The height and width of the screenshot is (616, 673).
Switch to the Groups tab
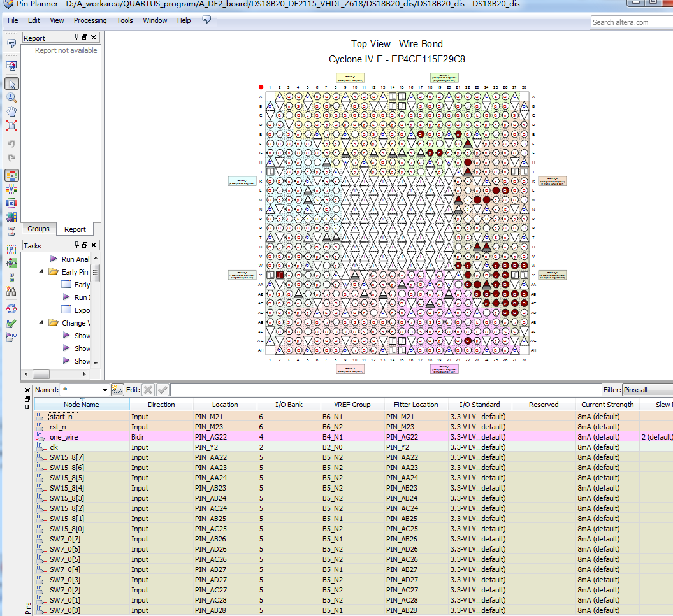[38, 229]
